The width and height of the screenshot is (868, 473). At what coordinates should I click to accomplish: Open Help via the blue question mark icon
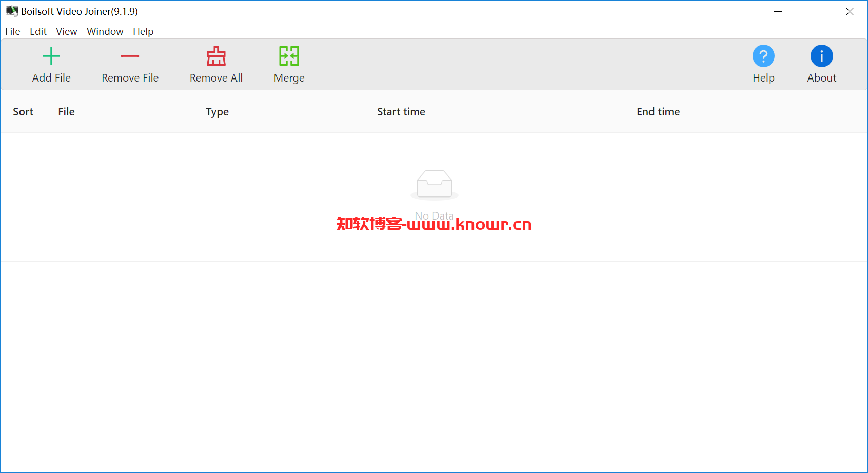(763, 56)
